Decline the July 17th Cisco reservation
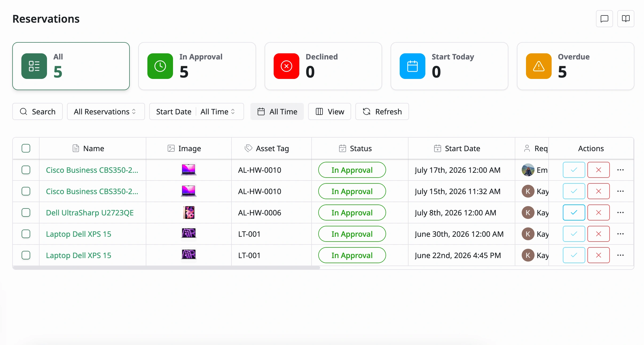This screenshot has height=345, width=644. coord(599,170)
